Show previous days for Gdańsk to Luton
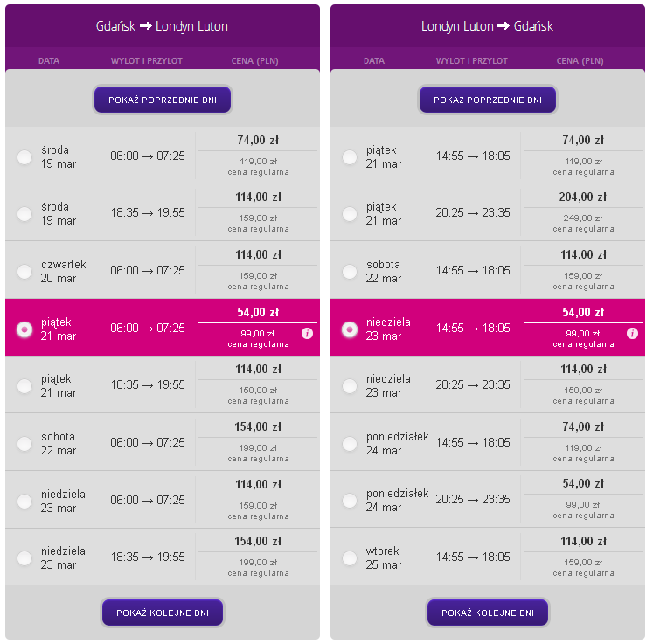This screenshot has width=653, height=644. [x=163, y=100]
